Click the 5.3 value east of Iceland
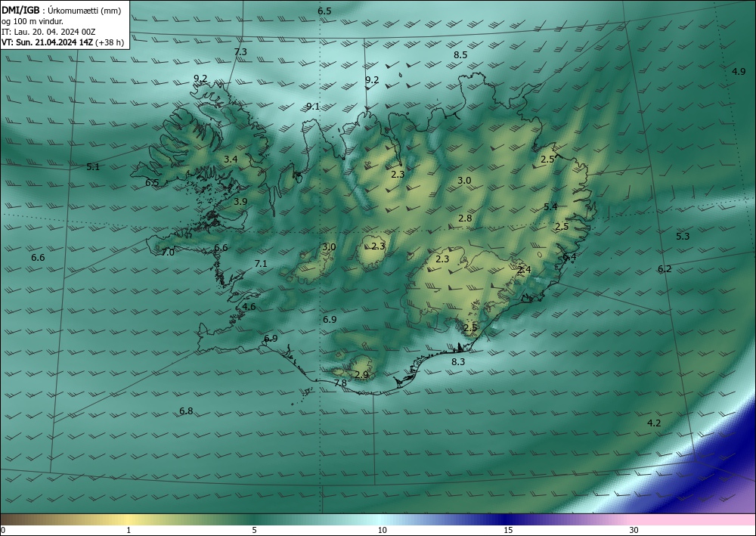This screenshot has height=536, width=756. click(683, 236)
